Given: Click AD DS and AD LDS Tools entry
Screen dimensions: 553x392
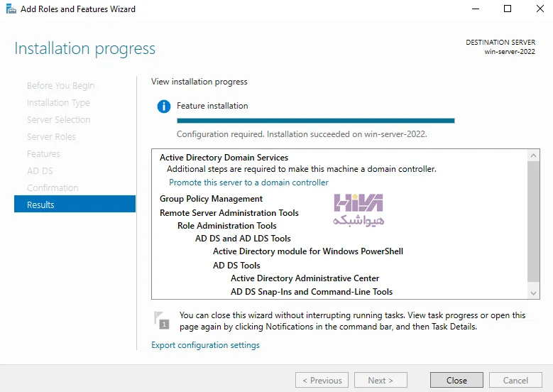Looking at the screenshot, I should click(x=243, y=239).
